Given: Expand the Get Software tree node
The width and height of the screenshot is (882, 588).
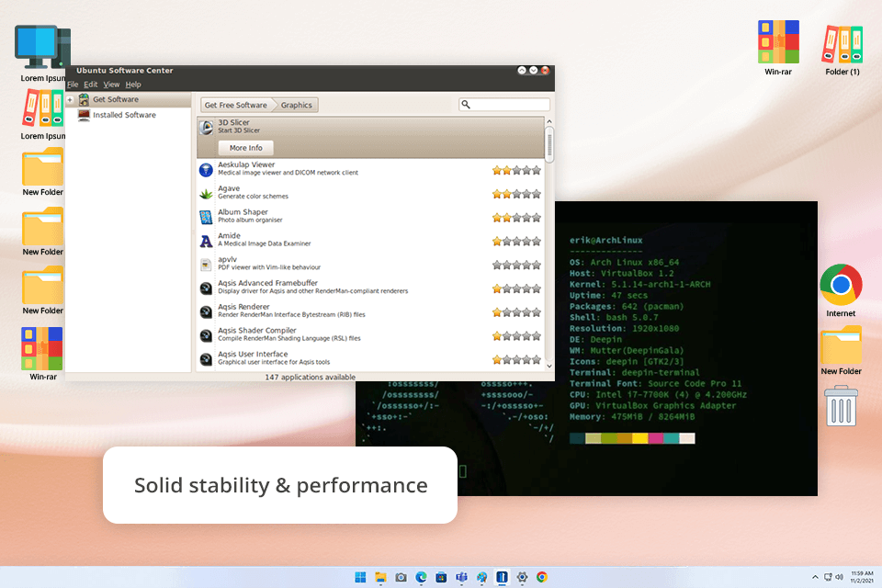Looking at the screenshot, I should pos(70,99).
